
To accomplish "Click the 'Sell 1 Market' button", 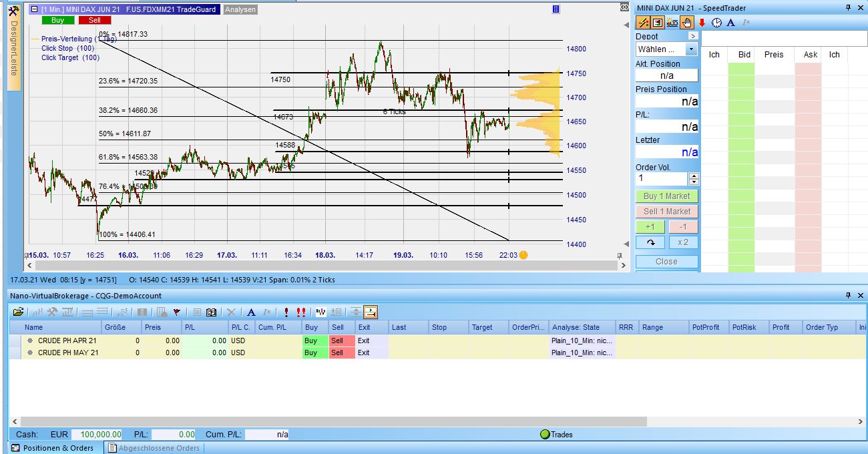I will click(667, 212).
